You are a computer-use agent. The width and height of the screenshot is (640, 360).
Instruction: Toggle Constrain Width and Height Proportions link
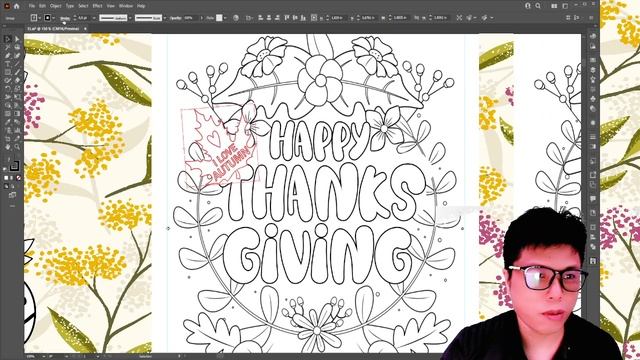(416, 18)
